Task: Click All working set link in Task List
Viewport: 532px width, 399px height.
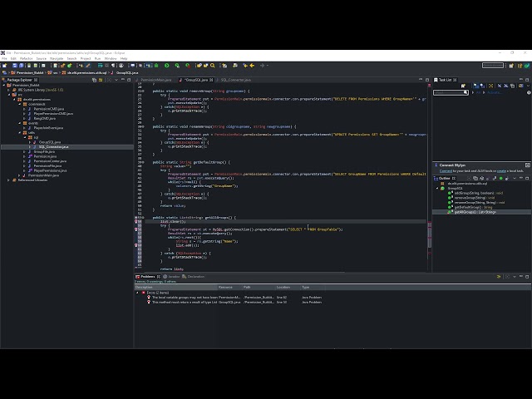Action: 479,92
